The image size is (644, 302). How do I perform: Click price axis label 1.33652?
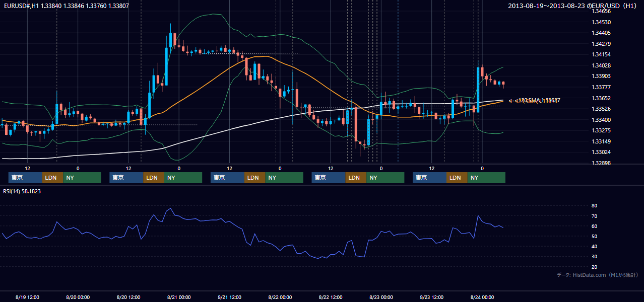[x=601, y=98]
